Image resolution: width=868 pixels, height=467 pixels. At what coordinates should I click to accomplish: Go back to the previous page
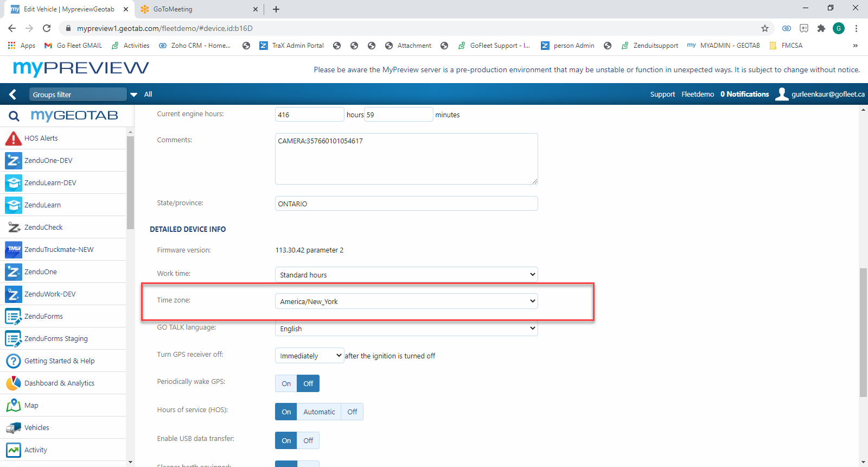[x=12, y=28]
